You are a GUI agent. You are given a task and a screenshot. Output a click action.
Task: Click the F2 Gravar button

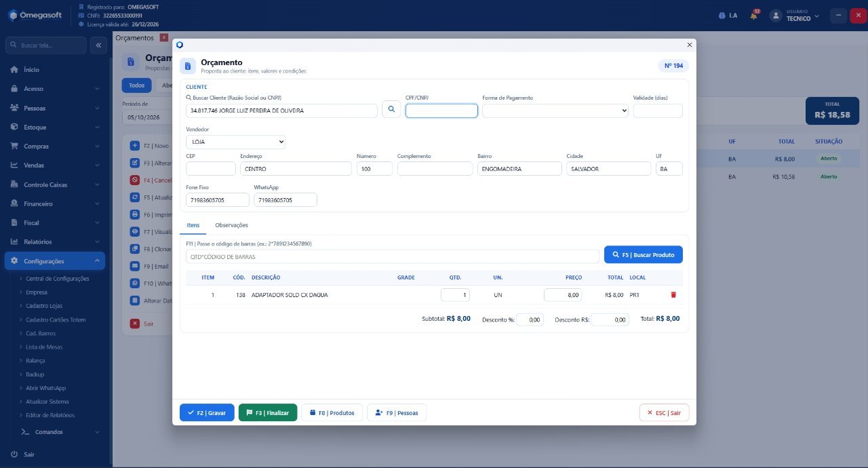click(207, 412)
